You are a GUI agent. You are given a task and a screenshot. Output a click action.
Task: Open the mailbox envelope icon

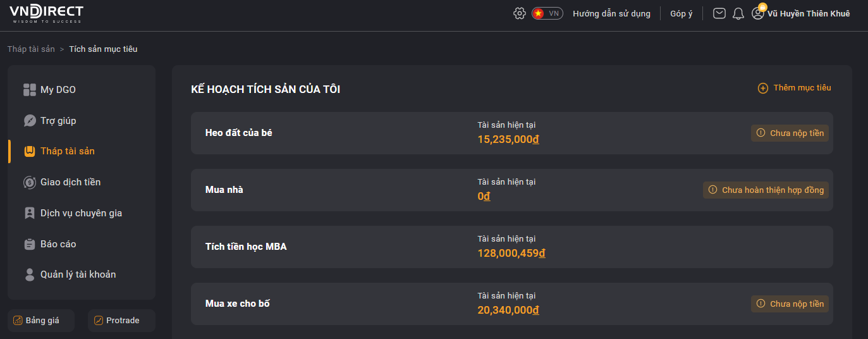click(x=719, y=13)
